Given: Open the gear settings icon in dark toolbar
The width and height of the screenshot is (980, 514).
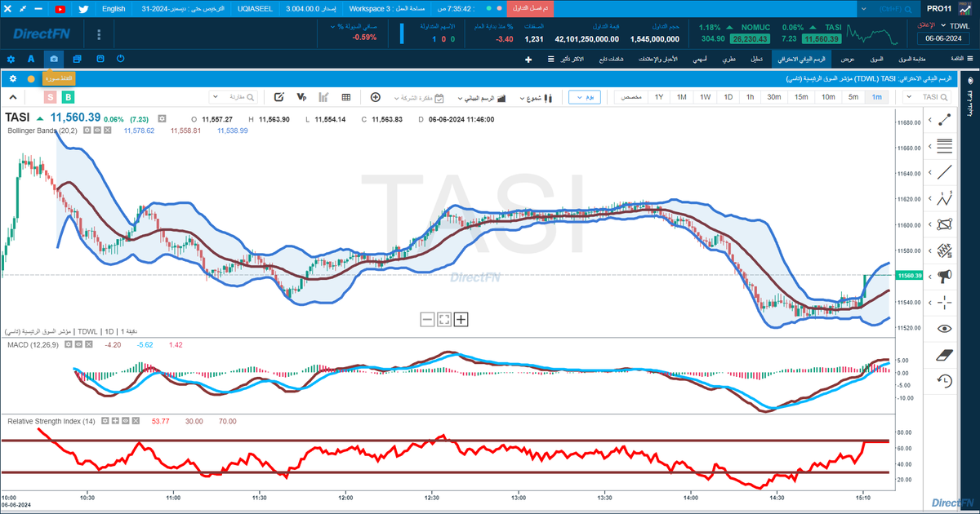Looking at the screenshot, I should (11, 59).
